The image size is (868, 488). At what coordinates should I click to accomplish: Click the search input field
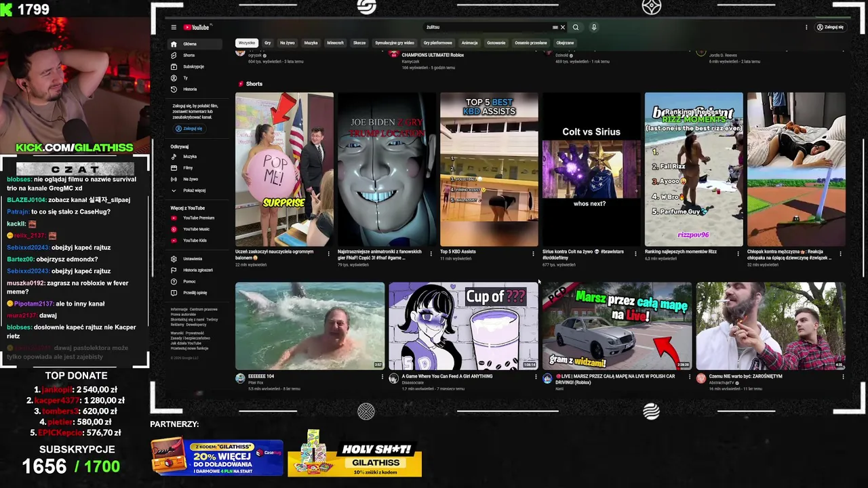(487, 27)
